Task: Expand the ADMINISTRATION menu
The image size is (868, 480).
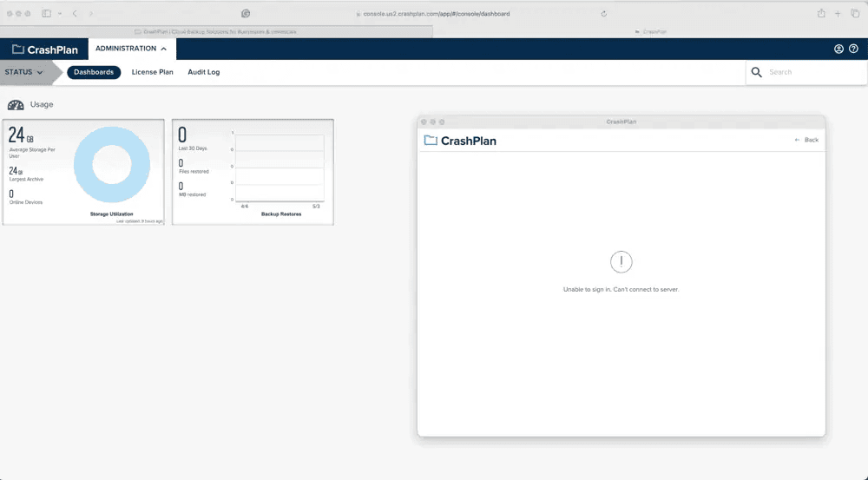Action: pyautogui.click(x=130, y=49)
